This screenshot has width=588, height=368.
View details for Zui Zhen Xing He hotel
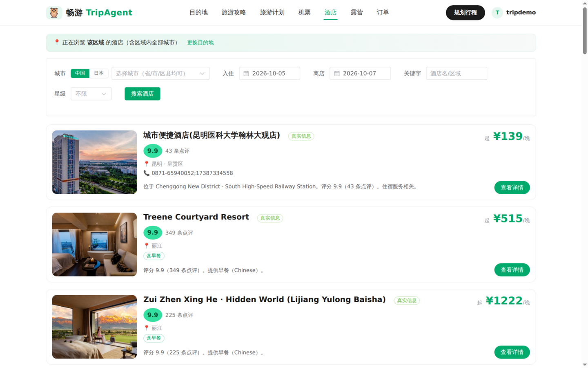[512, 352]
